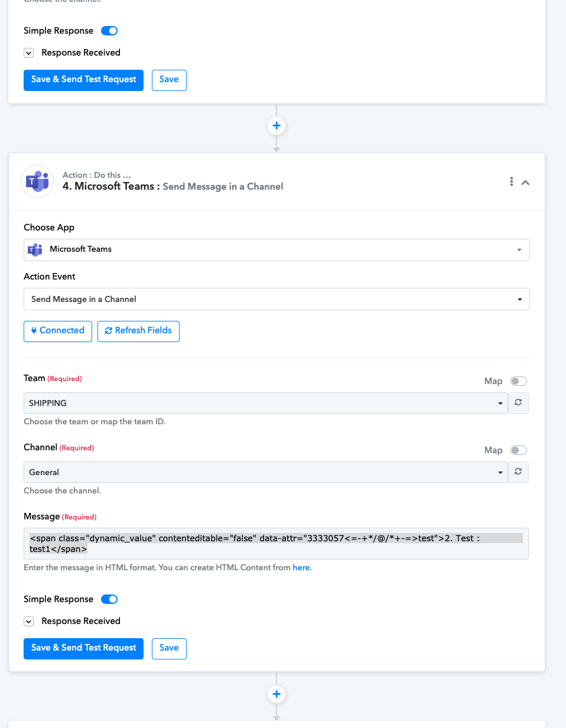Image resolution: width=566 pixels, height=728 pixels.
Task: Click Save & Send Test Request in Teams step
Action: pyautogui.click(x=83, y=648)
